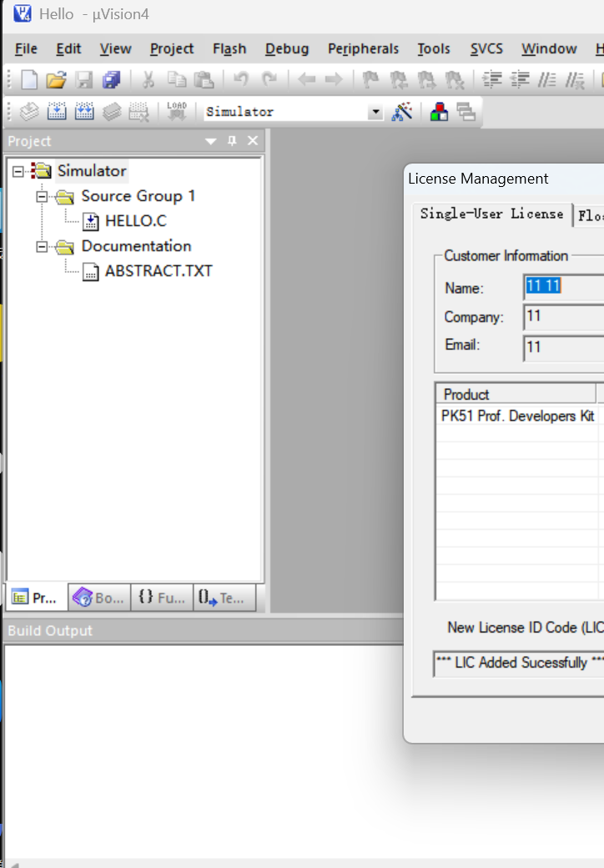Viewport: 604px width, 868px height.
Task: Click the Uncomment selection icon
Action: 575,80
